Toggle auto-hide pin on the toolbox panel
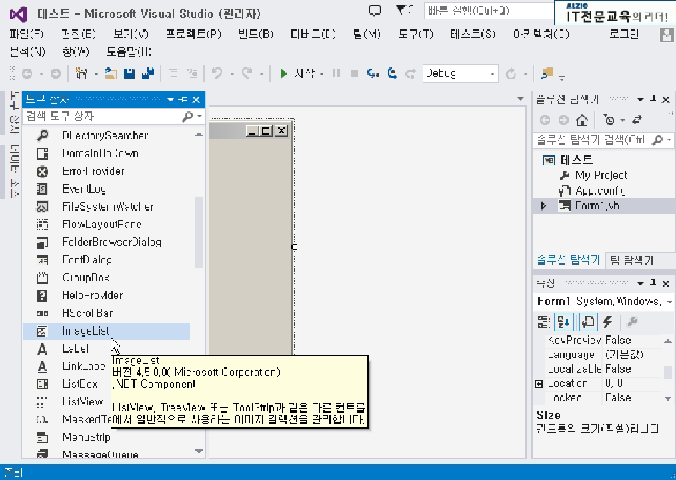Screen dimensions: 676x480 click(x=183, y=100)
